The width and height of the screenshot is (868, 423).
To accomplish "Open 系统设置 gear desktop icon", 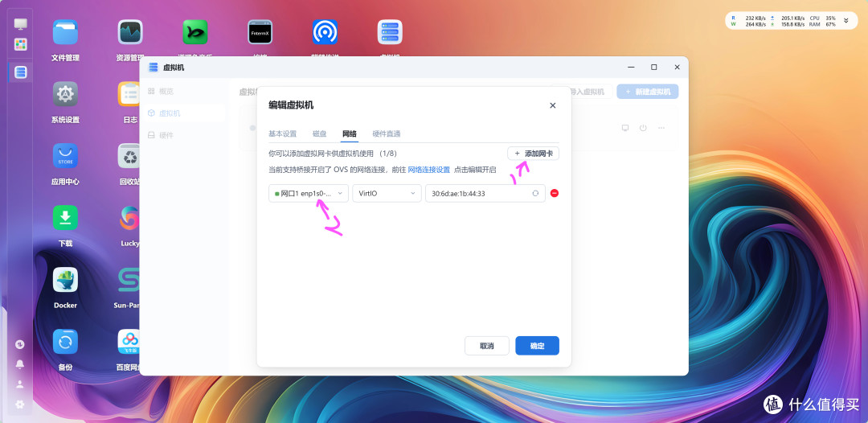I will point(65,94).
